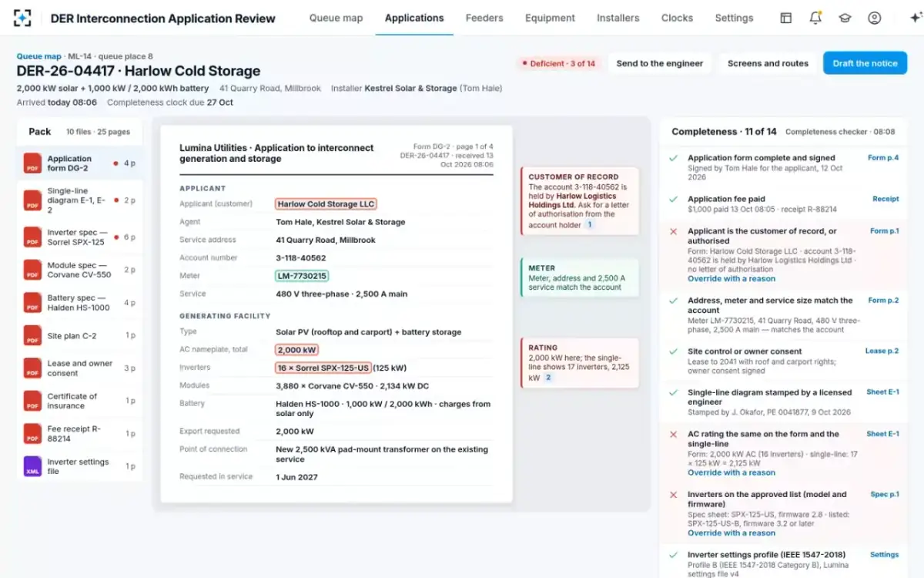Click the checkmark beside Site control or owner consent

click(674, 351)
